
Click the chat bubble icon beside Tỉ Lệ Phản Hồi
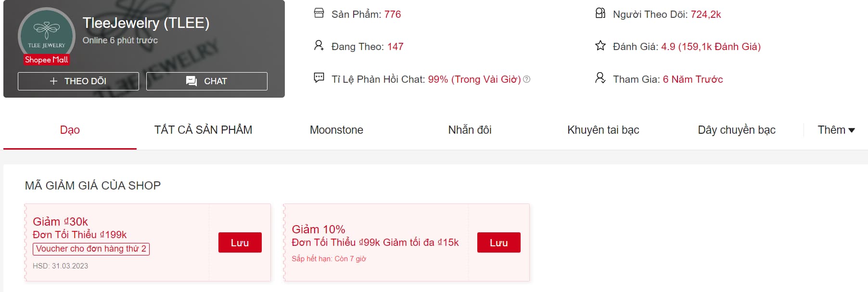click(319, 78)
